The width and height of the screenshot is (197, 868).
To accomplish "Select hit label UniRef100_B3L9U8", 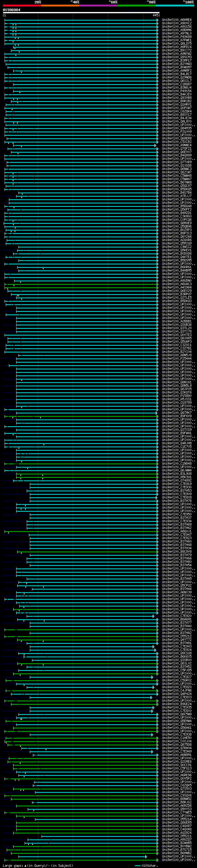I will 177,474.
